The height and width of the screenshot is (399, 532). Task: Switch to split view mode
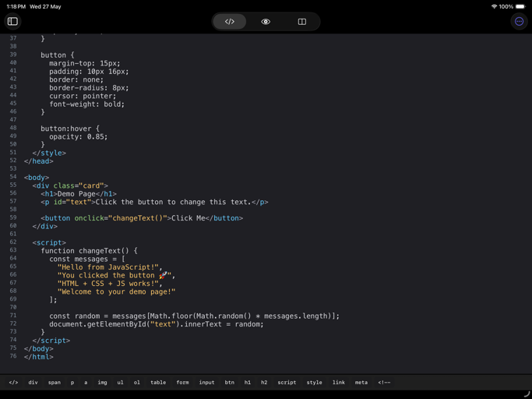(302, 21)
